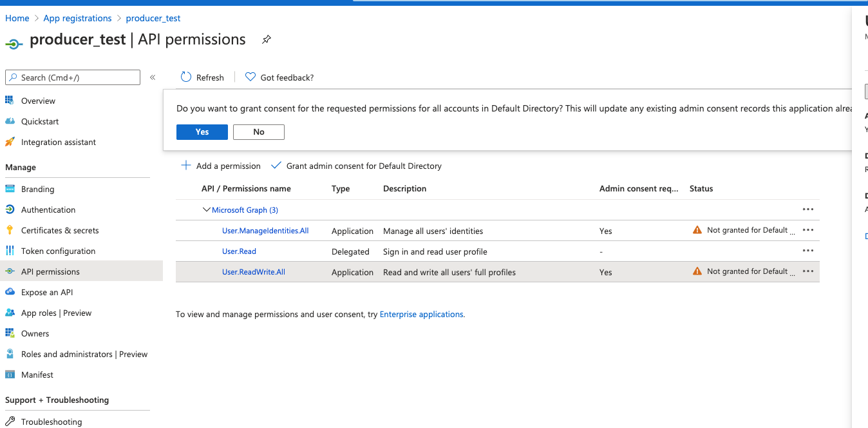Click the Authentication icon in the sidebar
The image size is (868, 428).
[x=10, y=209]
